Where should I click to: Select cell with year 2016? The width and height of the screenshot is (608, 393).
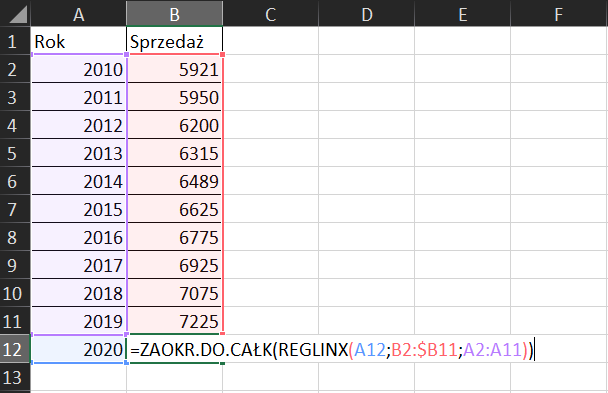pyautogui.click(x=79, y=237)
